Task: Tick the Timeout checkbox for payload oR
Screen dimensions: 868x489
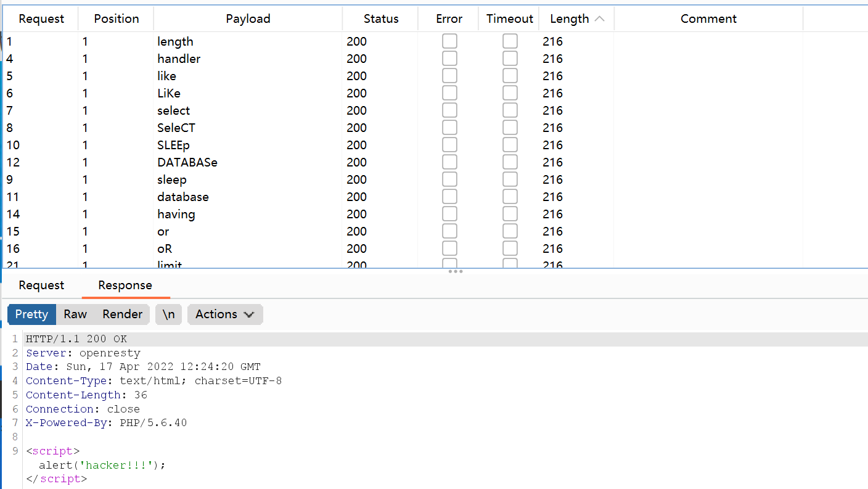Action: pos(510,249)
